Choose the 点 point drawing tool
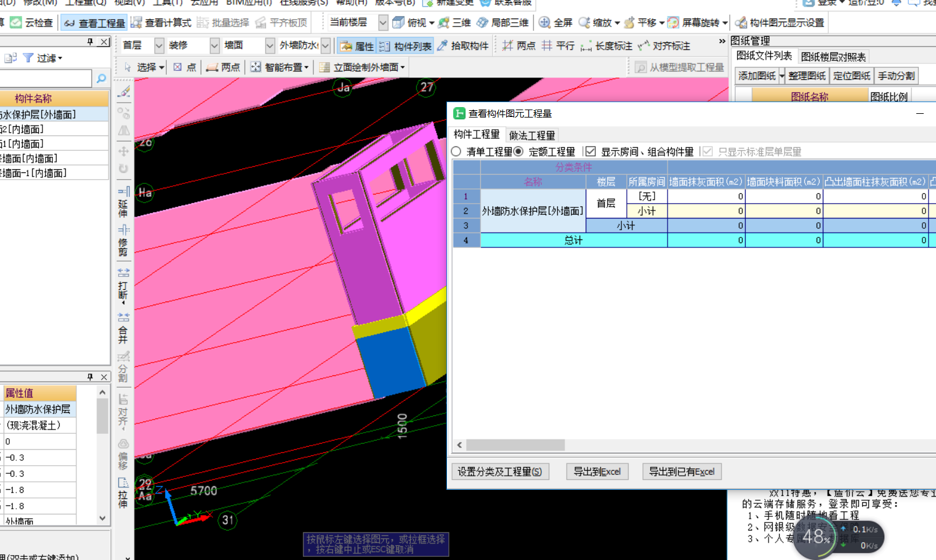936x560 pixels. coord(185,67)
